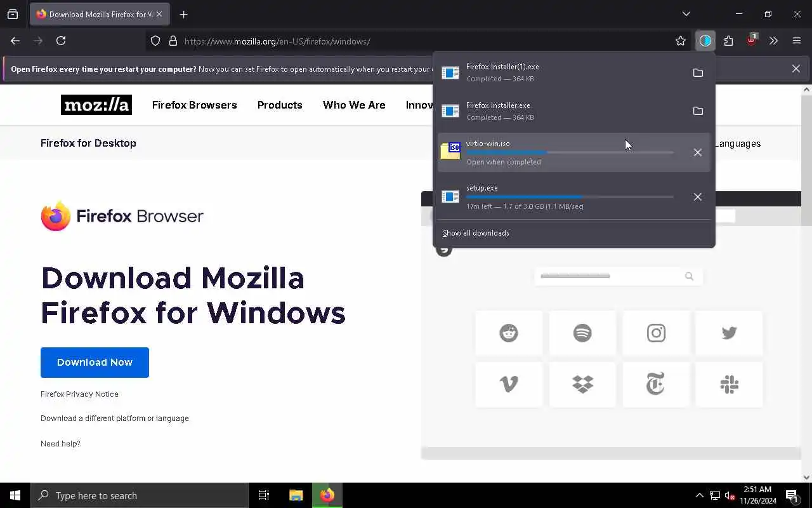Image resolution: width=812 pixels, height=508 pixels.
Task: Click the New York Times tile
Action: 656,384
